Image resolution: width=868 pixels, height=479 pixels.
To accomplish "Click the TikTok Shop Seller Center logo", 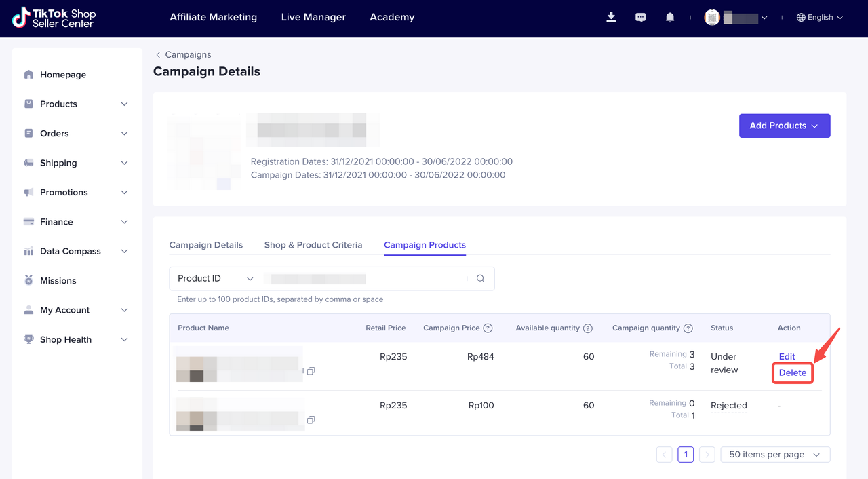I will 54,18.
